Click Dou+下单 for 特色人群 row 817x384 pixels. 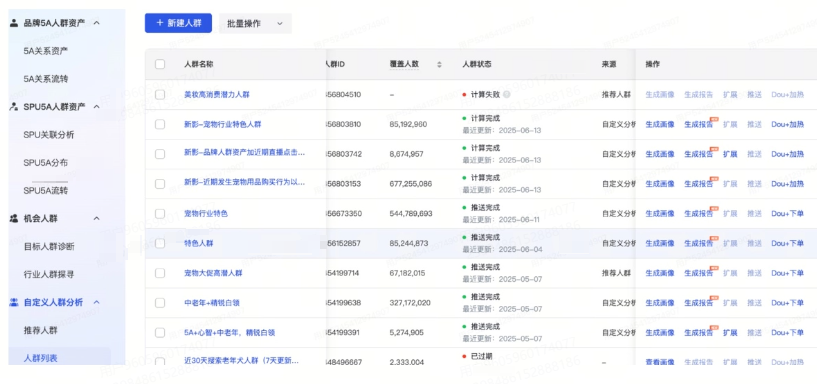787,243
